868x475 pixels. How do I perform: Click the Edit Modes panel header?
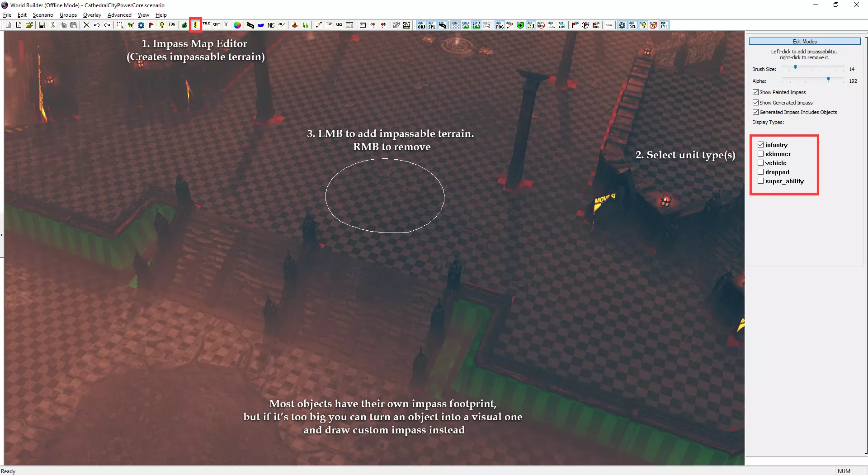(805, 42)
